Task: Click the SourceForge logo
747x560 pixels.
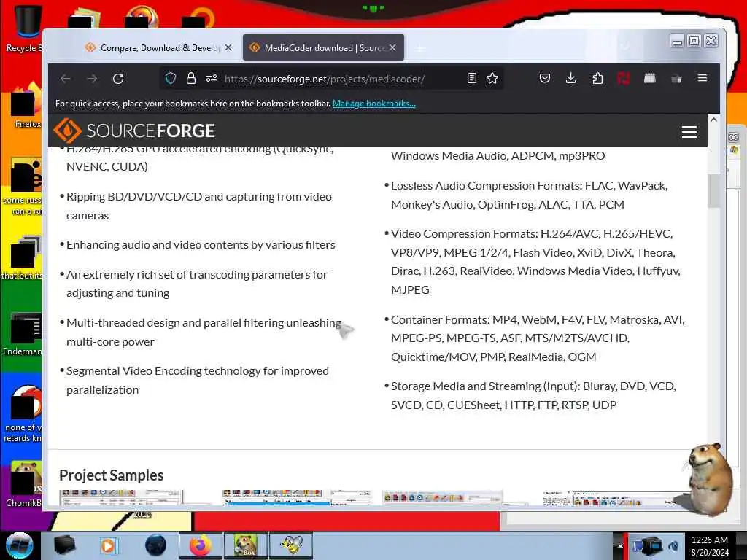Action: point(134,131)
